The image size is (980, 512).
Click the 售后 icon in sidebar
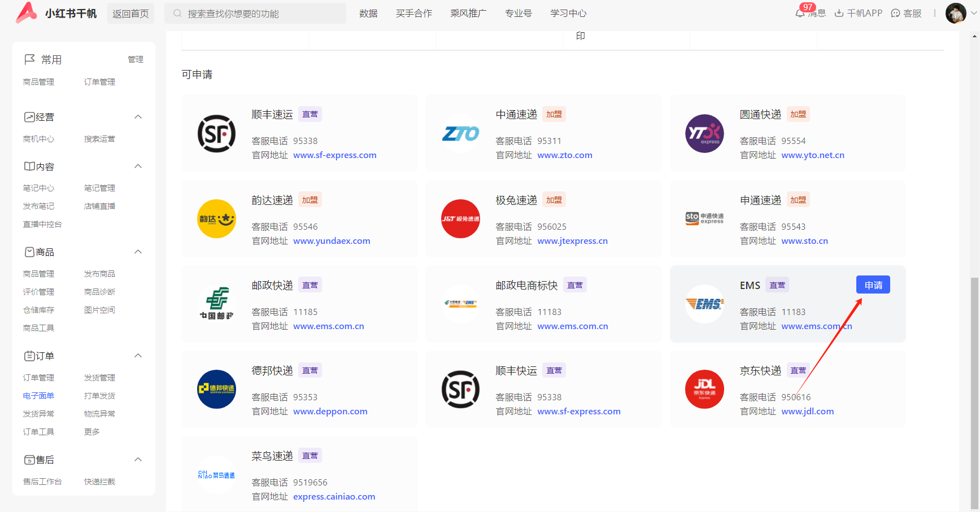pyautogui.click(x=29, y=460)
